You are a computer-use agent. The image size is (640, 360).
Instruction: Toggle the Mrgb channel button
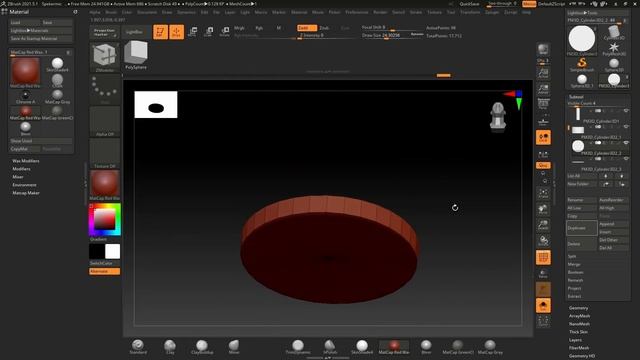240,28
